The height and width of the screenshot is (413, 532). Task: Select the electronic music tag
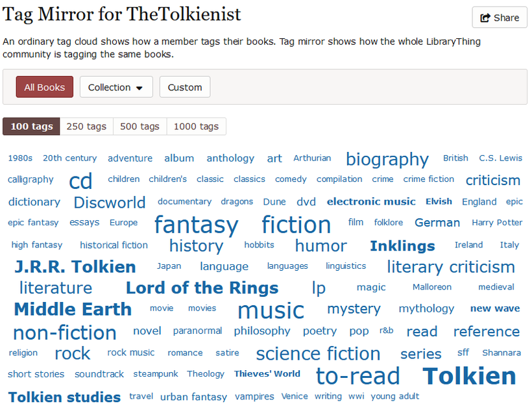tap(371, 201)
